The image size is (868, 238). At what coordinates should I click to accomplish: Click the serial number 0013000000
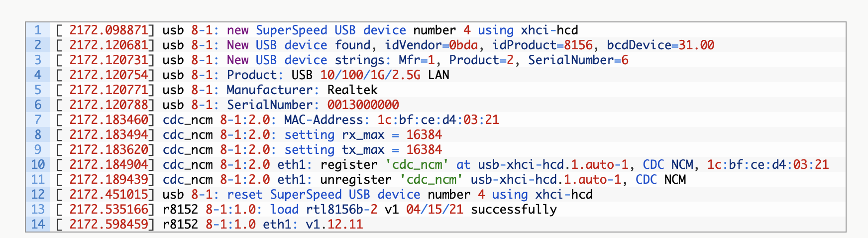pyautogui.click(x=363, y=105)
